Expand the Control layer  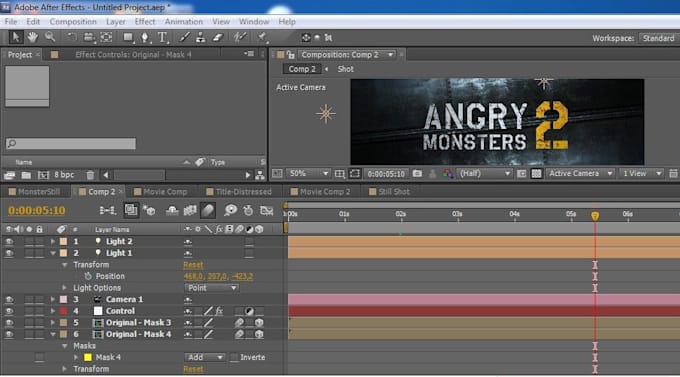tap(53, 311)
